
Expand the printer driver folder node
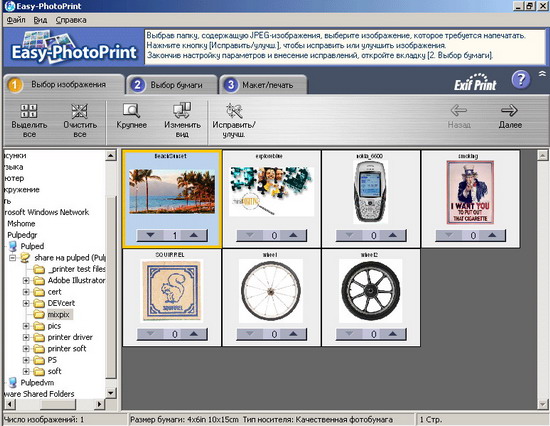tap(26, 337)
